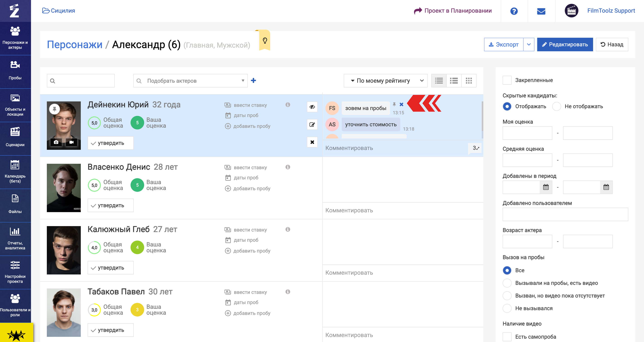Screen dimensions: 644x342
Task: Click the lightbulb hint bookmark icon
Action: click(265, 40)
